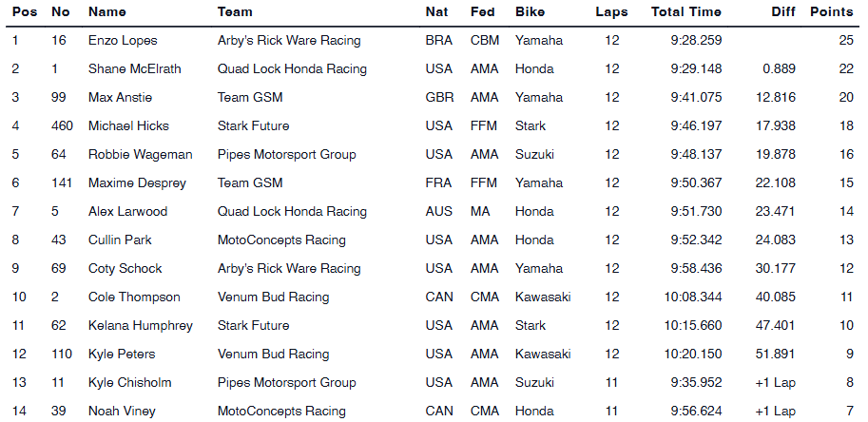Select rider Shane McElrath
The image size is (868, 422).
[134, 69]
